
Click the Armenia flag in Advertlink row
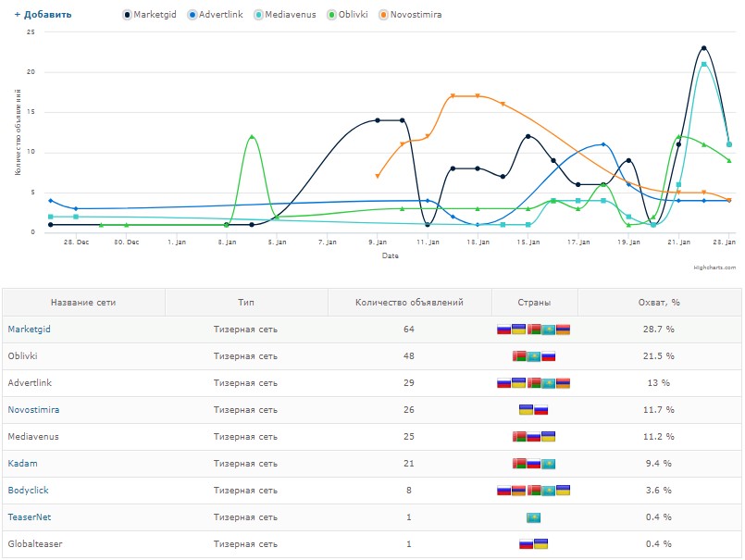(563, 382)
